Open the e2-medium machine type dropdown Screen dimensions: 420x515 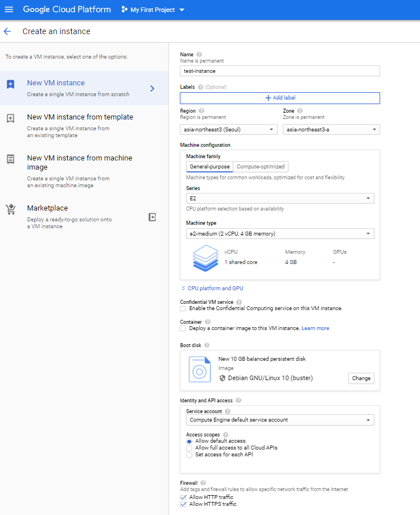coord(280,233)
